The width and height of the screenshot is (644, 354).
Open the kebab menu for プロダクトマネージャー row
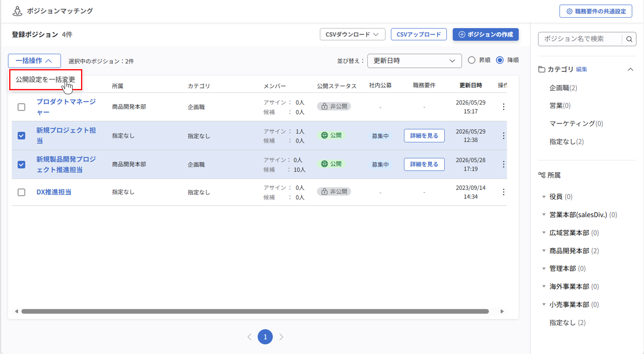tap(503, 107)
